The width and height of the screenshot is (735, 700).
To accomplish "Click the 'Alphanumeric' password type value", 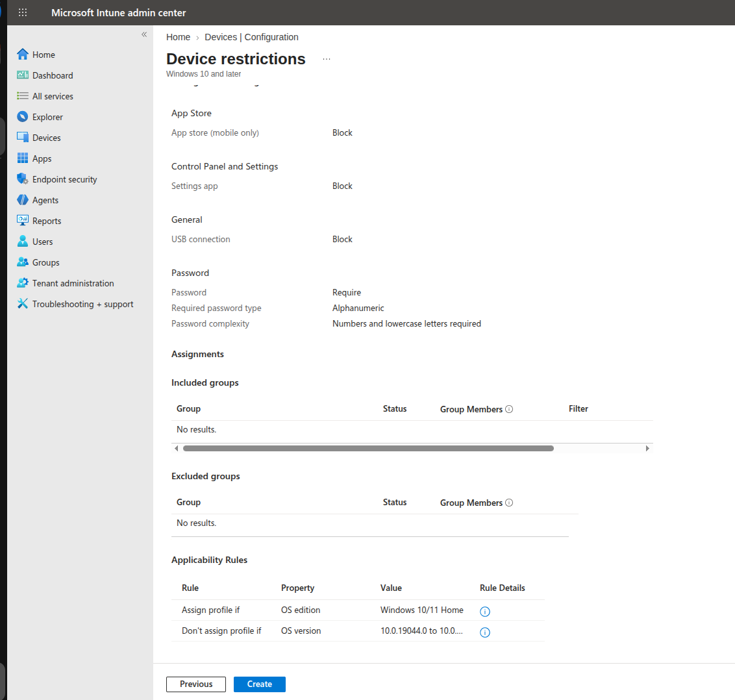I will pos(358,308).
